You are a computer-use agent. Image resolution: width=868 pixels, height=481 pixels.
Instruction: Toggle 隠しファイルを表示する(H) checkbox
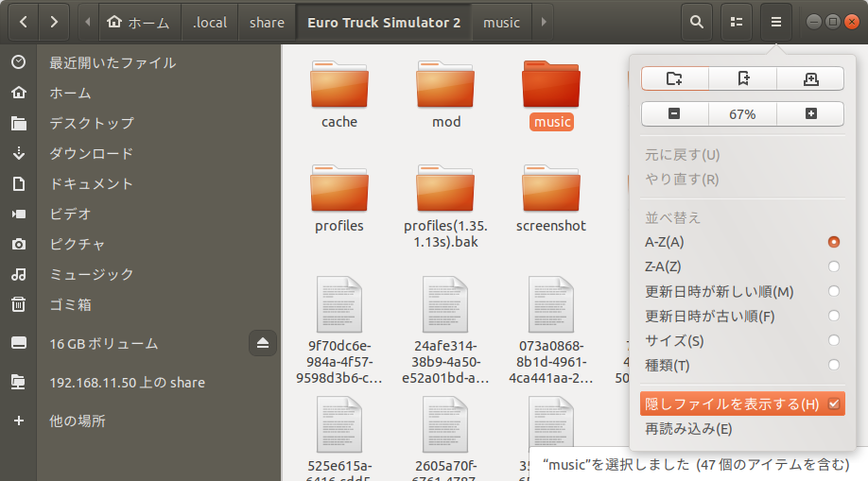[742, 404]
